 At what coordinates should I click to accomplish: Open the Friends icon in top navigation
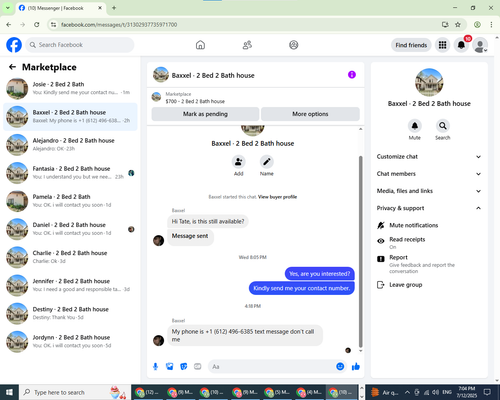(247, 45)
